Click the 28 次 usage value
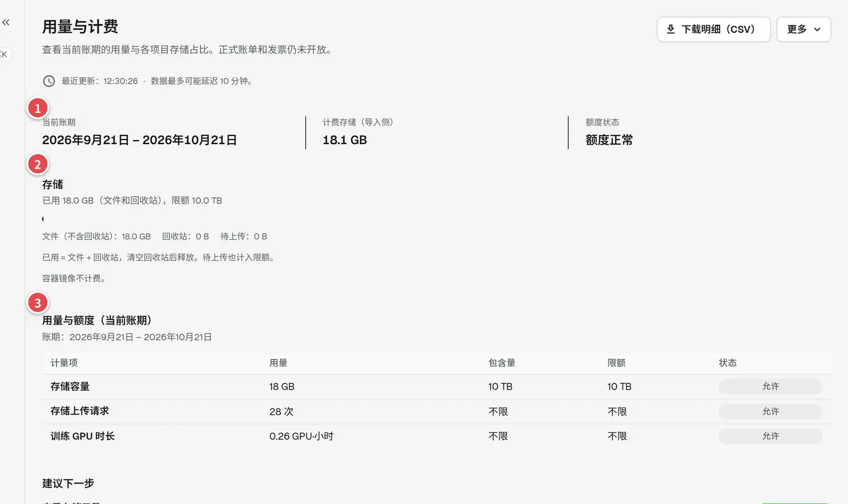This screenshot has width=848, height=504. pos(281,411)
